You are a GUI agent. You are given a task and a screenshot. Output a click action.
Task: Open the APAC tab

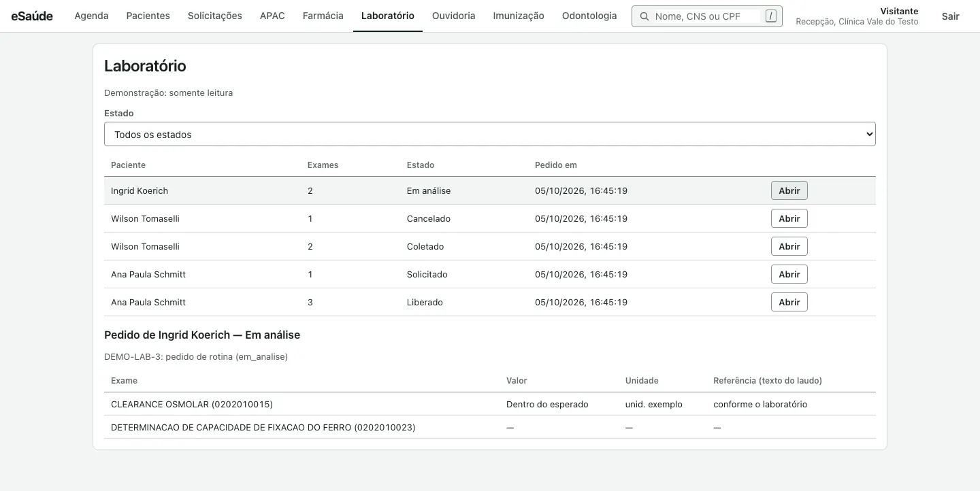point(272,16)
